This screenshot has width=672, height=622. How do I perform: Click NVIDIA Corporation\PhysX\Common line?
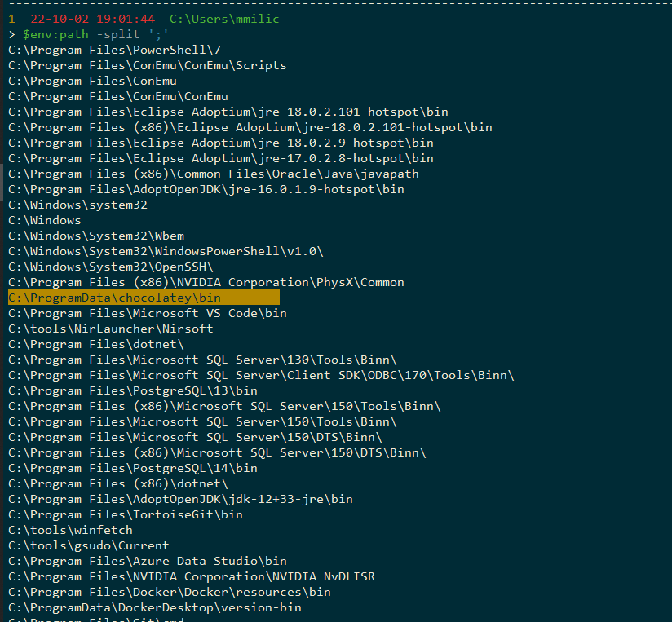click(206, 282)
